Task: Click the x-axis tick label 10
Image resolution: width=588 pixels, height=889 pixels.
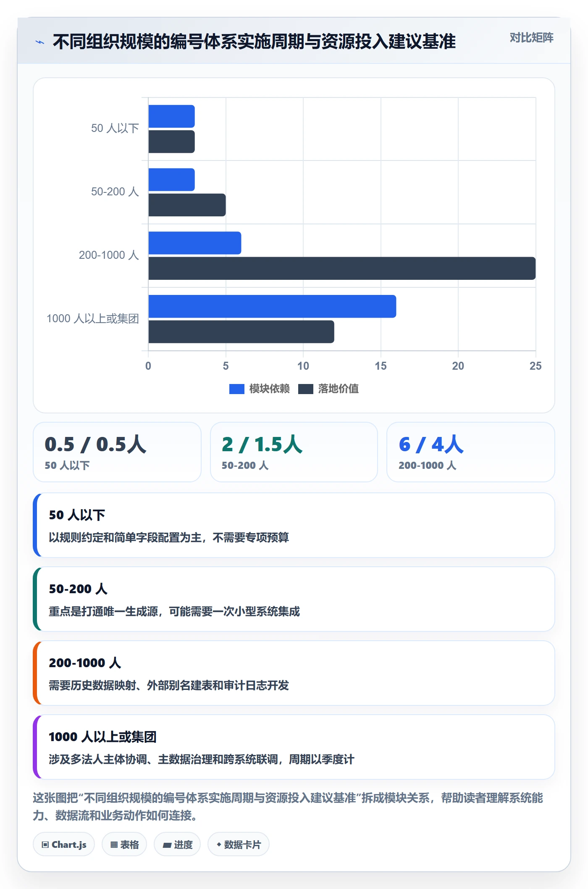Action: [x=303, y=366]
